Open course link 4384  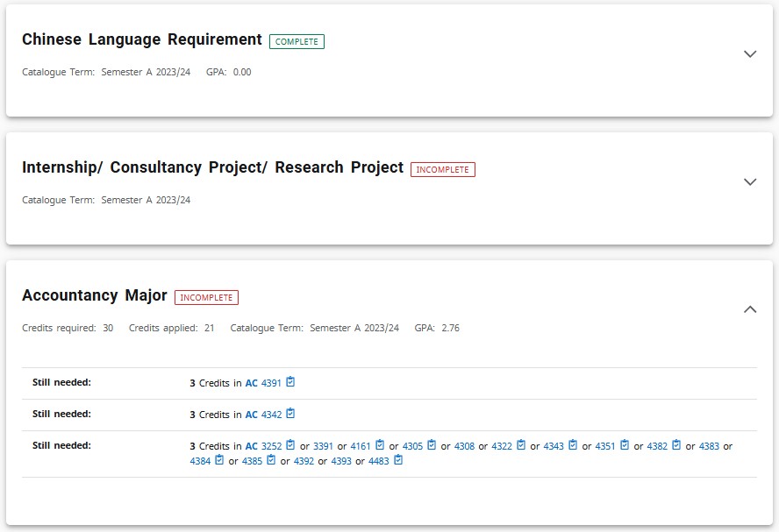click(200, 461)
